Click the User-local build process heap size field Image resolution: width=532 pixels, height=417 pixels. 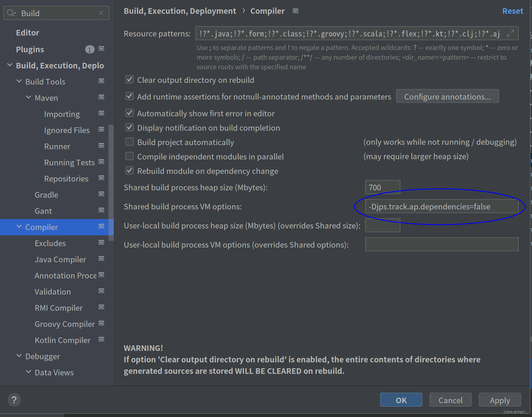[x=382, y=225]
